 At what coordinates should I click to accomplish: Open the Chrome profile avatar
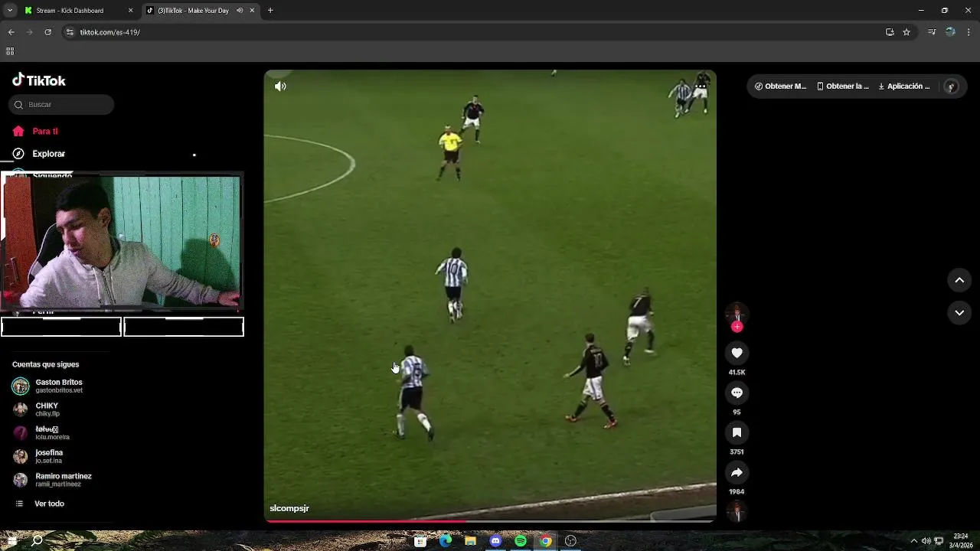950,32
